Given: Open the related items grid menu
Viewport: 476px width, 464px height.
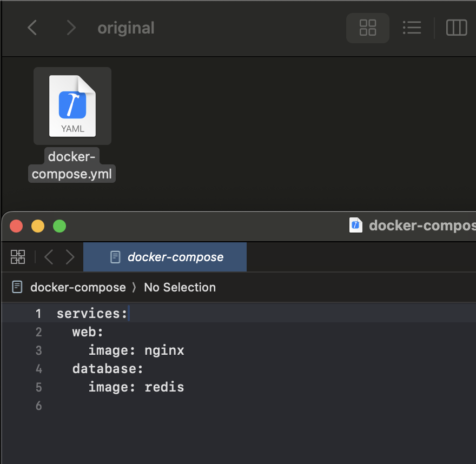Looking at the screenshot, I should pos(18,257).
